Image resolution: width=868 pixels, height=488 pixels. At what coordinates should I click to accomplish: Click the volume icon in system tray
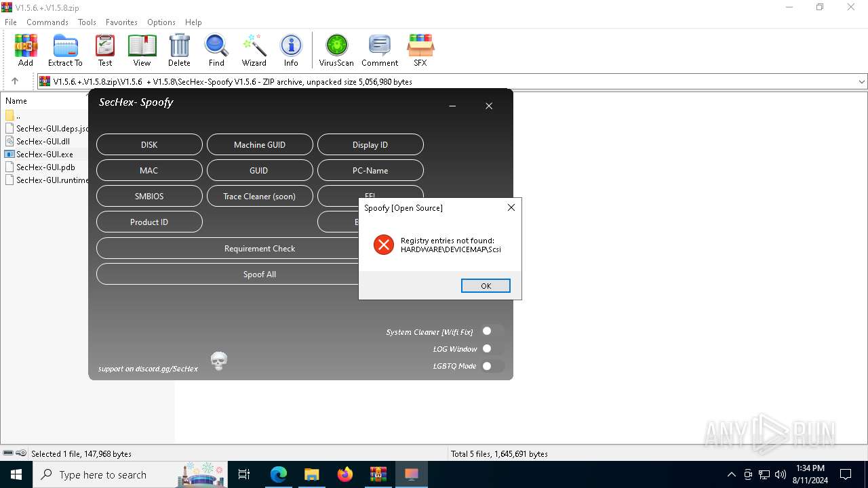click(x=781, y=474)
